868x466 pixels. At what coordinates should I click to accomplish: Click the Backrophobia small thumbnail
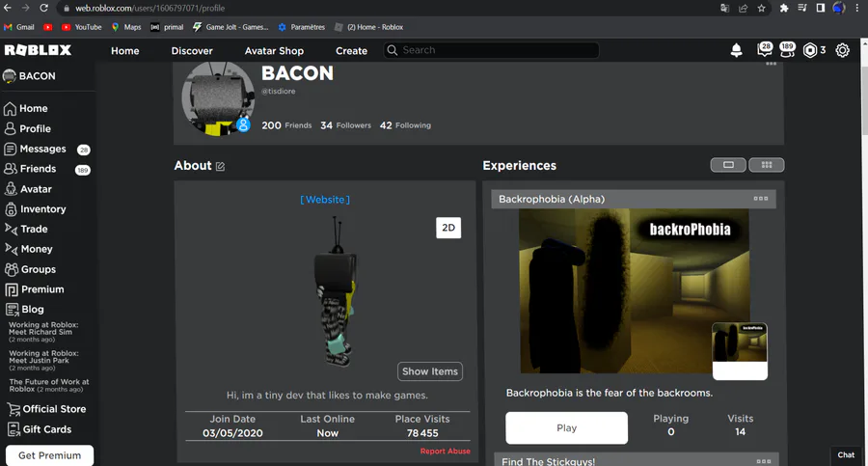pos(740,351)
